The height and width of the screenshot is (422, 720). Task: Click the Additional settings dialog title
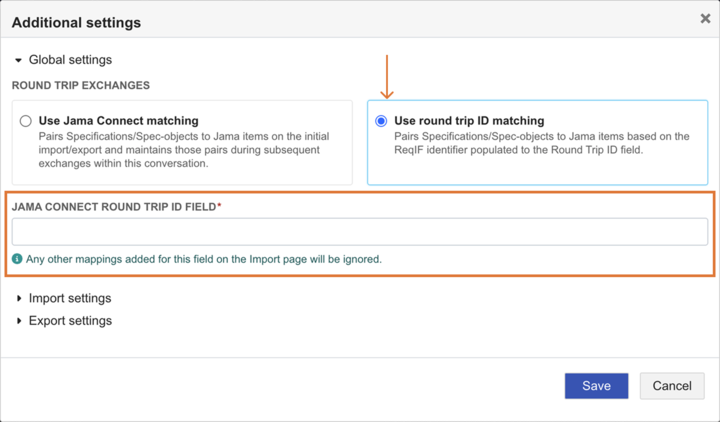tap(76, 22)
